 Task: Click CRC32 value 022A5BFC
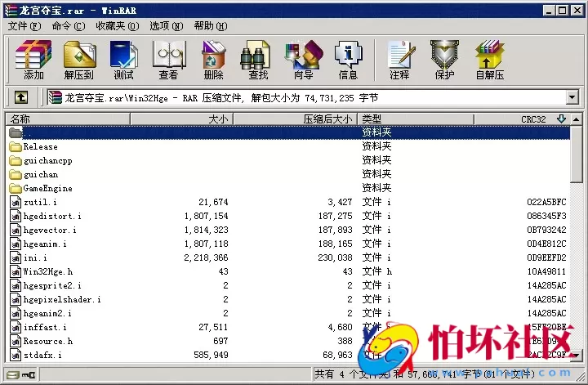(x=546, y=202)
